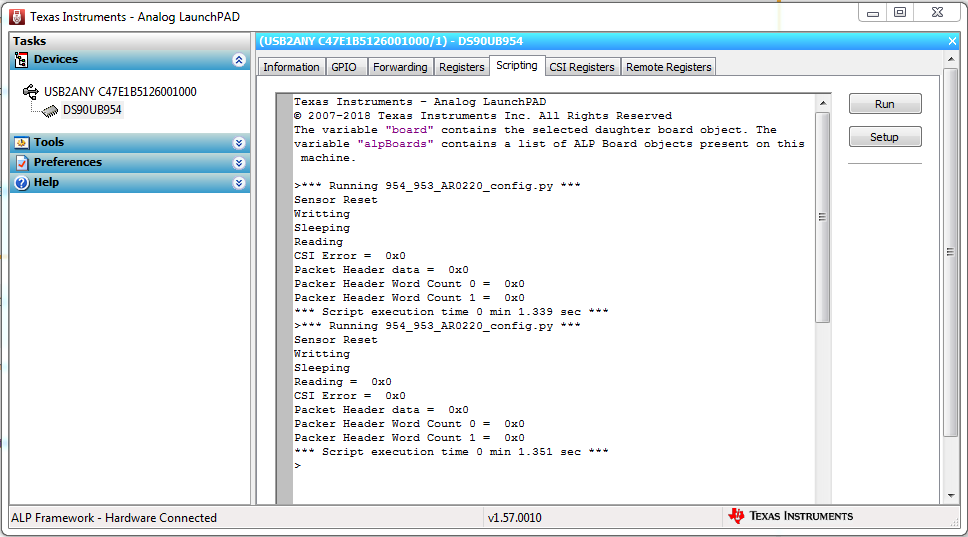Open the CSI Registers tab
The width and height of the screenshot is (968, 537).
582,67
